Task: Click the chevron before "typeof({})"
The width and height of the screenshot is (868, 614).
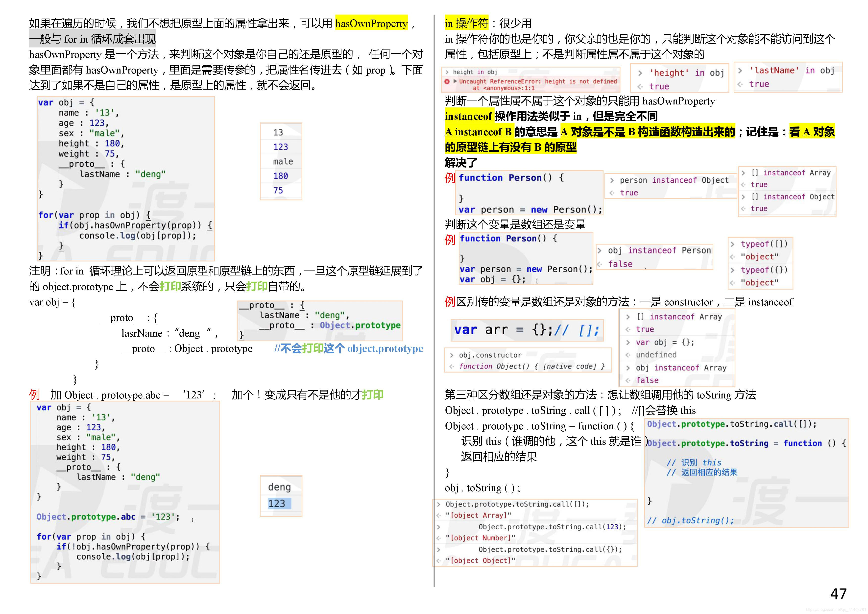Action: [733, 270]
